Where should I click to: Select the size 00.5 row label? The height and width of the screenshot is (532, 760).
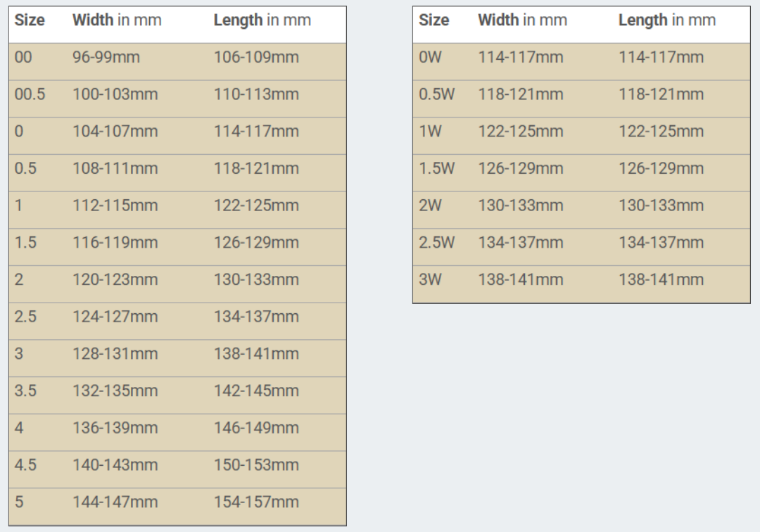coord(30,94)
